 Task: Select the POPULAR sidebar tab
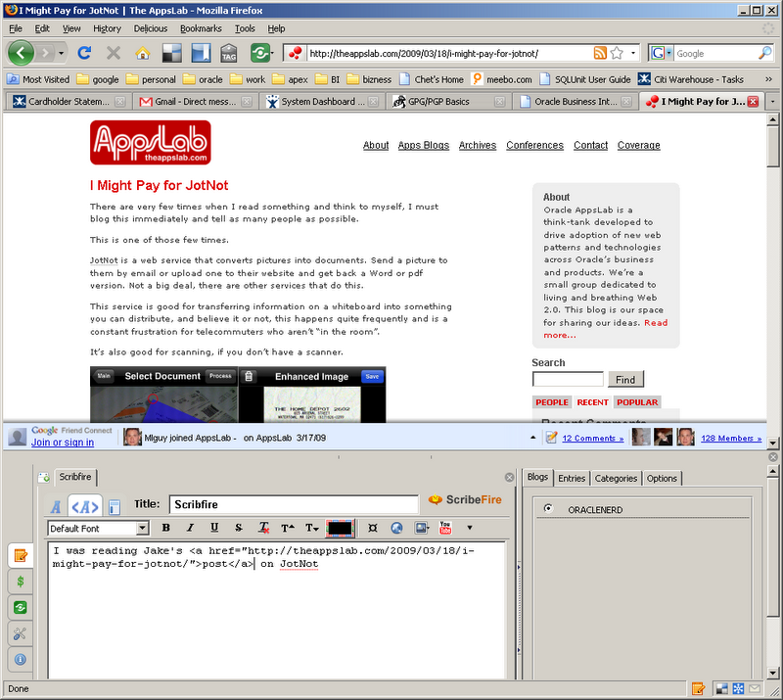[637, 402]
